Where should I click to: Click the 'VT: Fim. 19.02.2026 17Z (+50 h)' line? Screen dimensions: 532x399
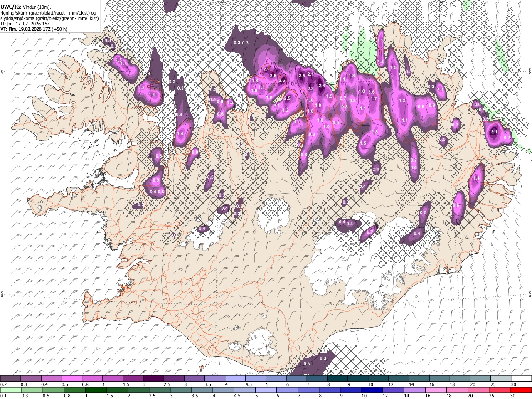(x=34, y=29)
